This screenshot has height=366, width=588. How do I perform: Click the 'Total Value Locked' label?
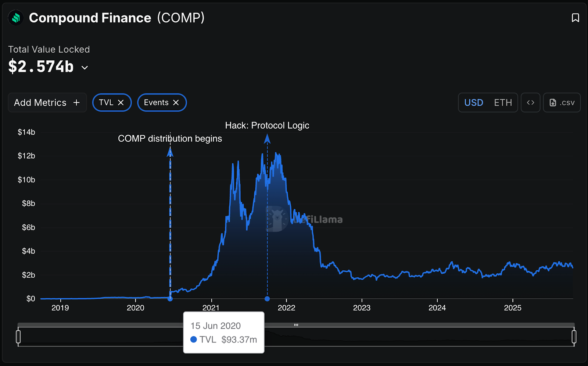(49, 49)
